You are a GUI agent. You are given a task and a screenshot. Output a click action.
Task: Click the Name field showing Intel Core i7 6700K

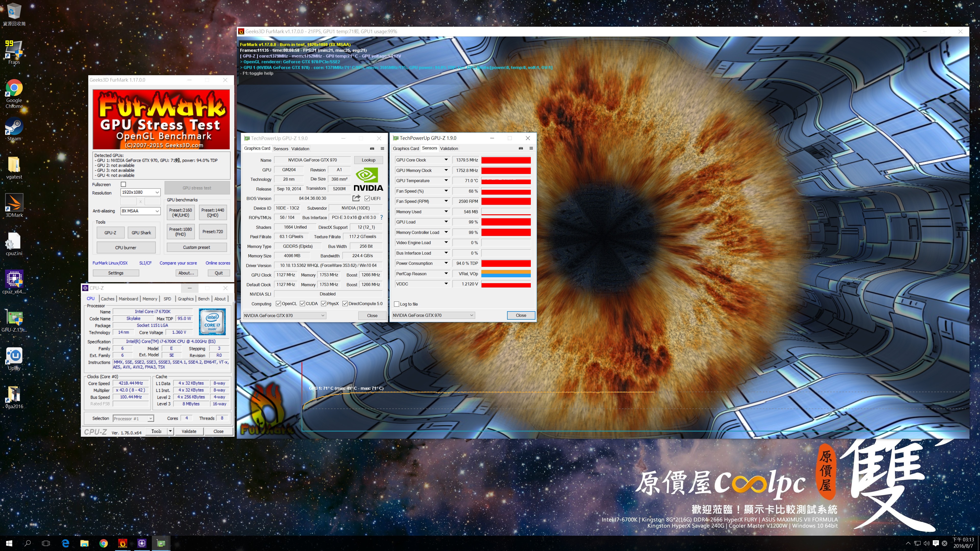pos(153,311)
